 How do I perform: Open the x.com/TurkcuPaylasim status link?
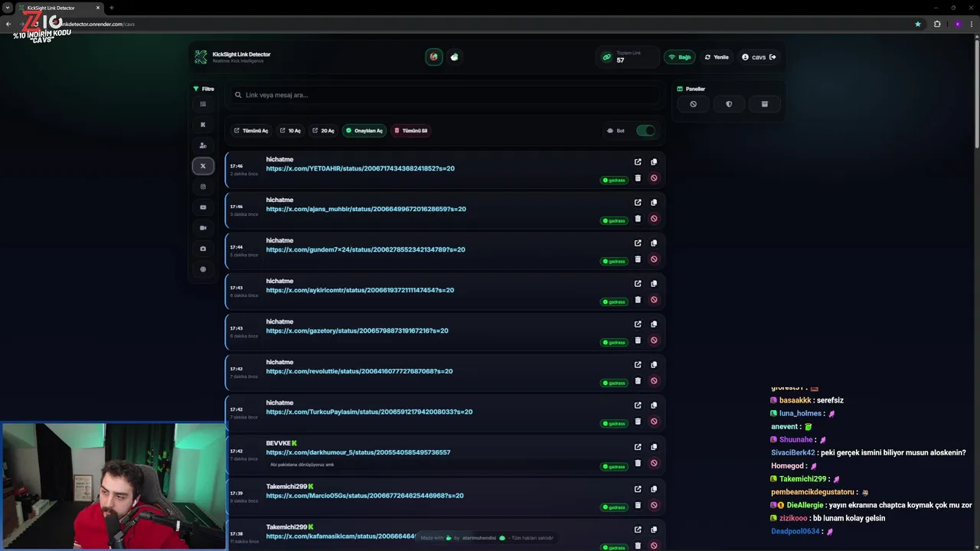[x=369, y=412]
